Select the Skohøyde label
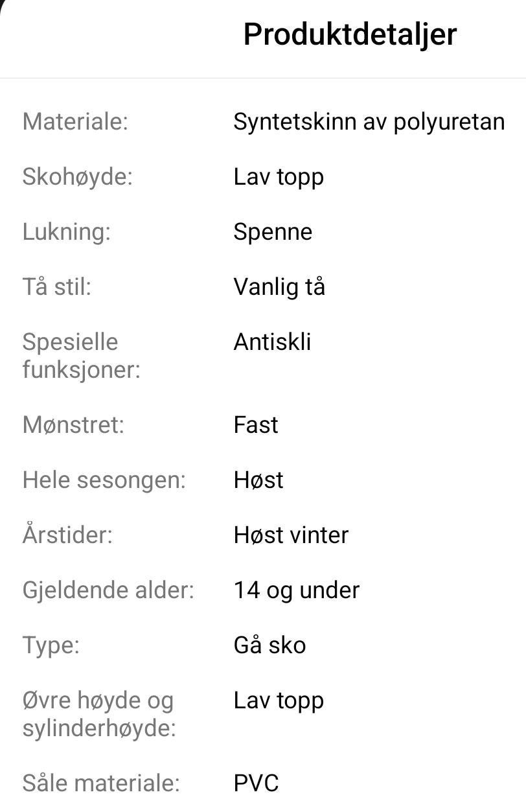This screenshot has height=812, width=526. (x=78, y=177)
